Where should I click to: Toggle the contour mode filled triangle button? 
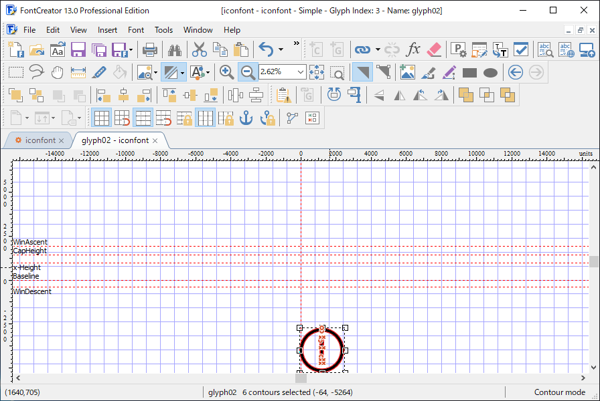(x=362, y=72)
